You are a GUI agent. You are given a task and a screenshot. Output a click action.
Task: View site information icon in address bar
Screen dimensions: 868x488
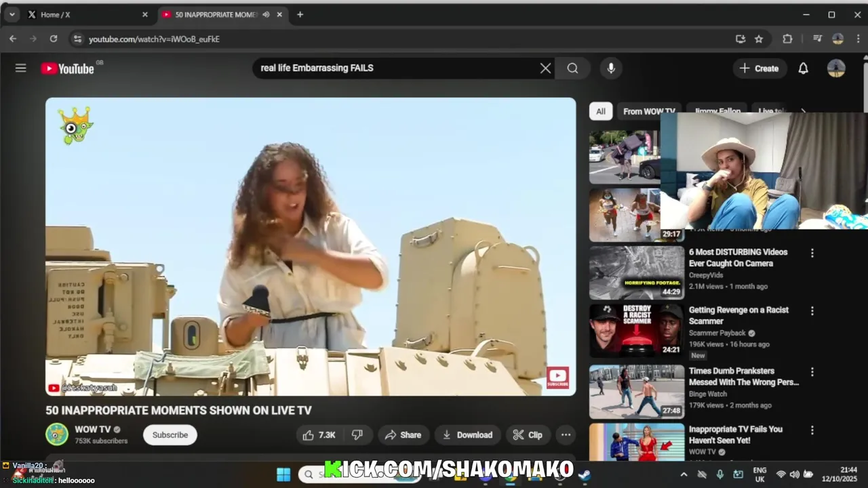click(x=77, y=39)
